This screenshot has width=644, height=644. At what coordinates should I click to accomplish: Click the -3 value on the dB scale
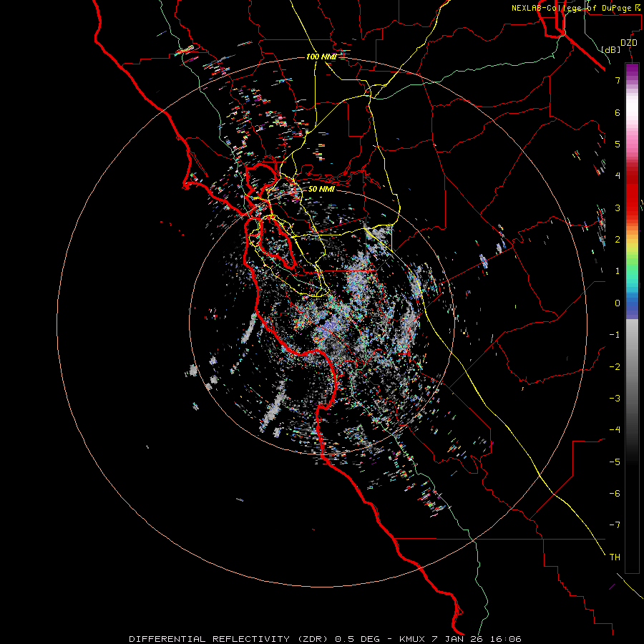(x=615, y=399)
